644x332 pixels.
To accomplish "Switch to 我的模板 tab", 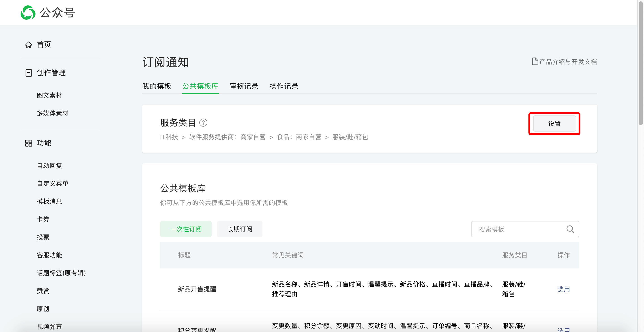I will pyautogui.click(x=157, y=86).
